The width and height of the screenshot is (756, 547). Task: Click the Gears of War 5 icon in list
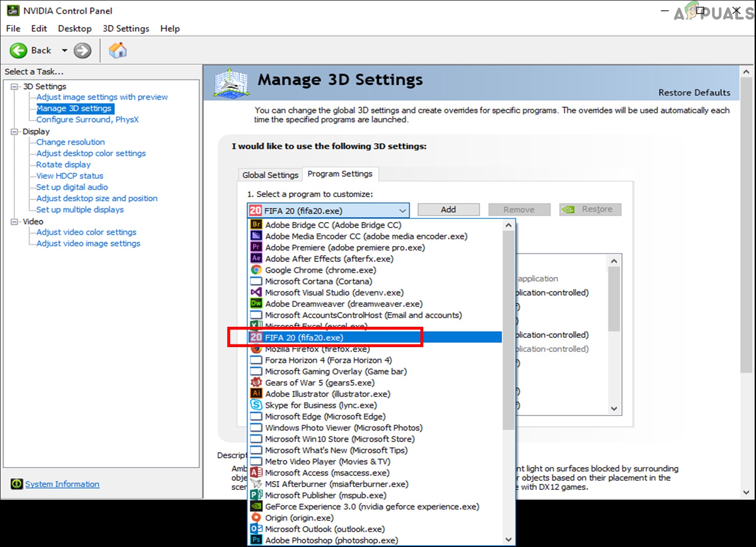[257, 382]
